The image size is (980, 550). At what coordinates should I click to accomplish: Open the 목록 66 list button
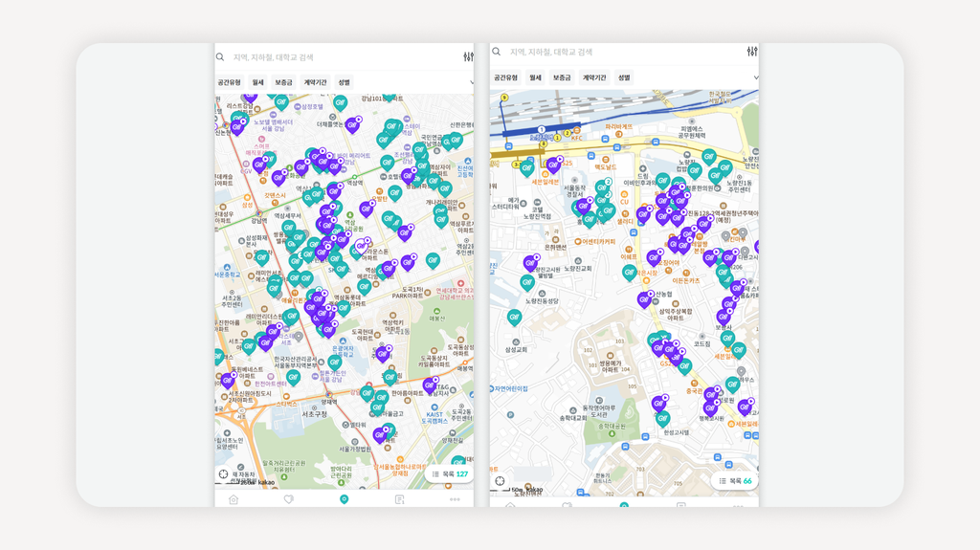(734, 481)
